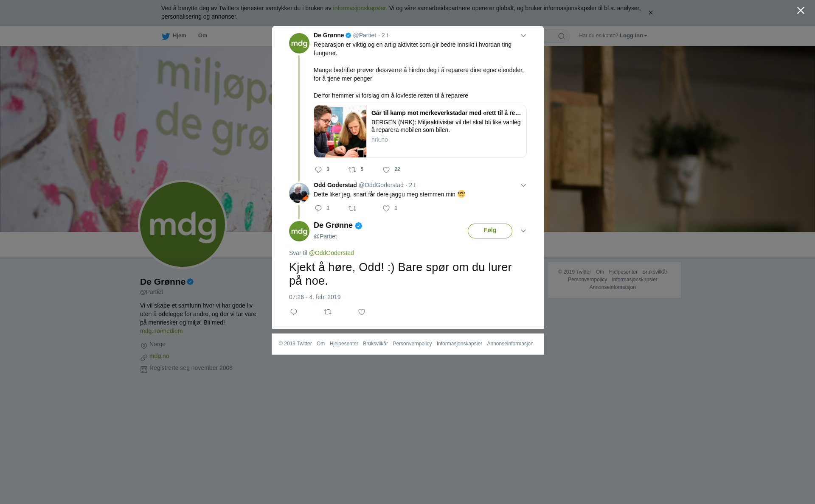This screenshot has height=504, width=815.
Task: Like the repair rights tweet with 22 likes
Action: [x=386, y=170]
